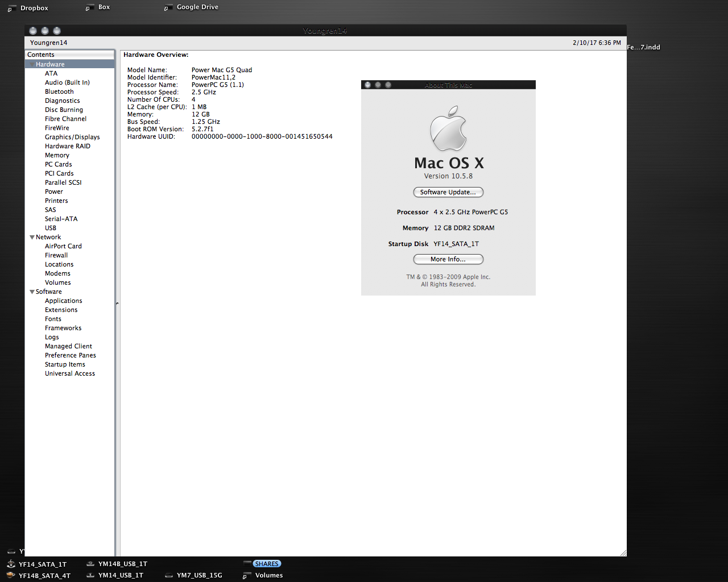Open the Box alias icon on desktop
728x582 pixels.
pyautogui.click(x=89, y=8)
